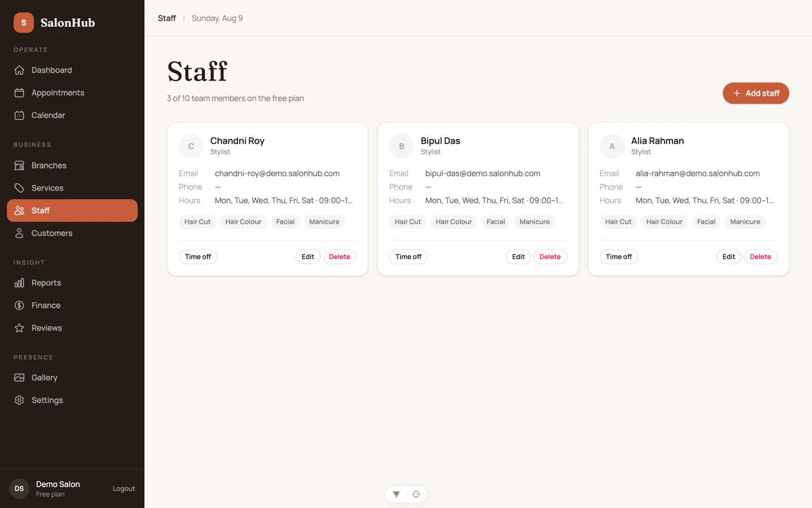Edit Alia Rahman's staff profile
812x508 pixels.
pos(729,257)
